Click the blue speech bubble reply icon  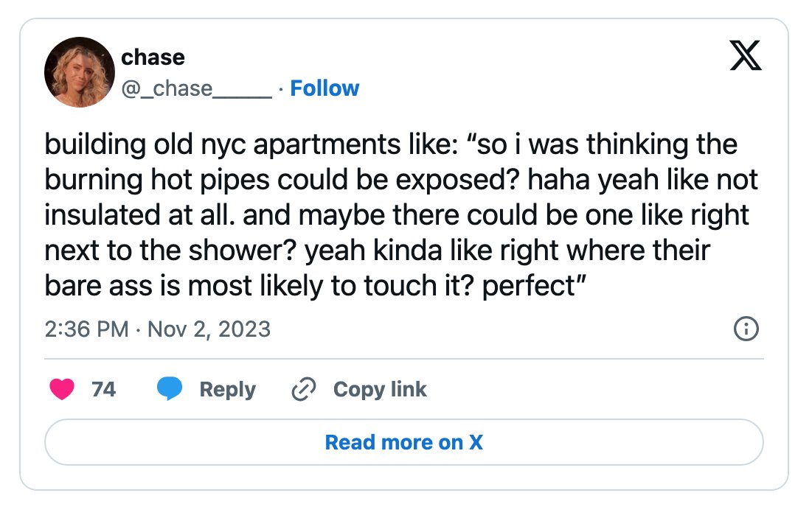pos(170,389)
